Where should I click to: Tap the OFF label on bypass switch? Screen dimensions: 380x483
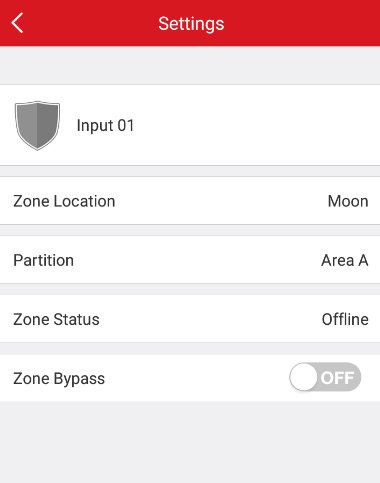[x=337, y=378]
